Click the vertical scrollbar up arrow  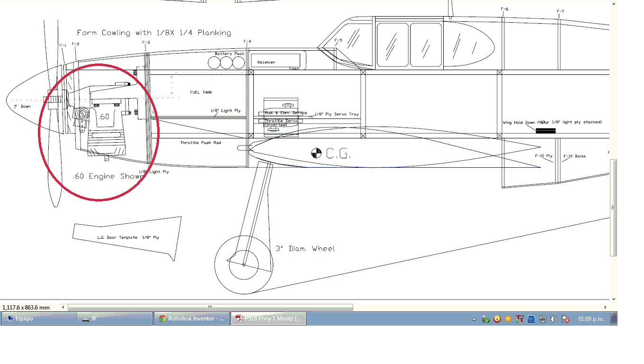pyautogui.click(x=614, y=4)
